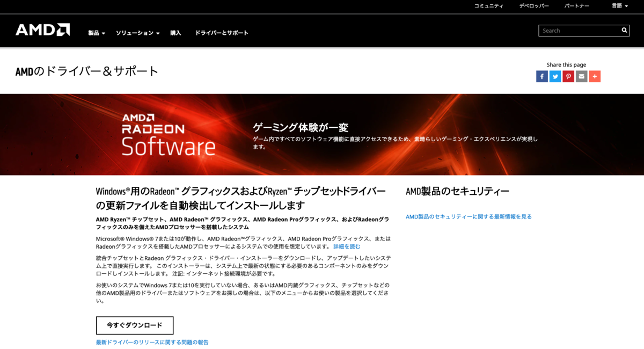Click the Radeon Software banner image
Viewport: 644px width, 349px height.
click(322, 134)
